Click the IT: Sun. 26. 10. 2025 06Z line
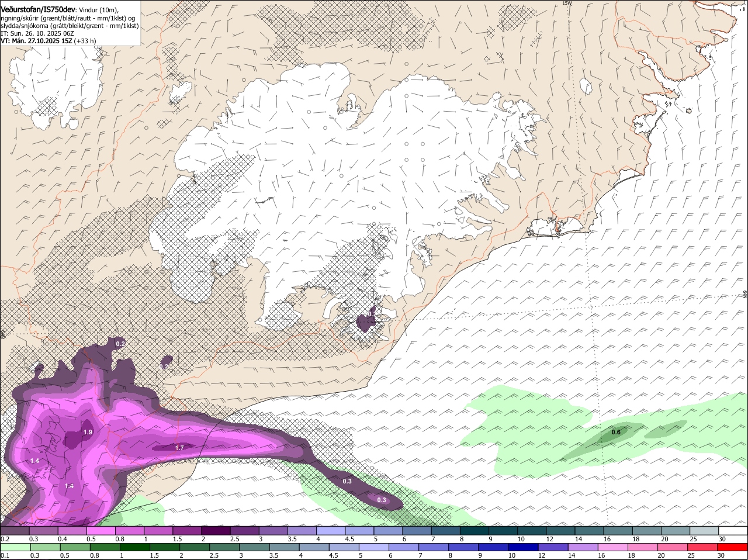748x560 pixels. click(37, 33)
